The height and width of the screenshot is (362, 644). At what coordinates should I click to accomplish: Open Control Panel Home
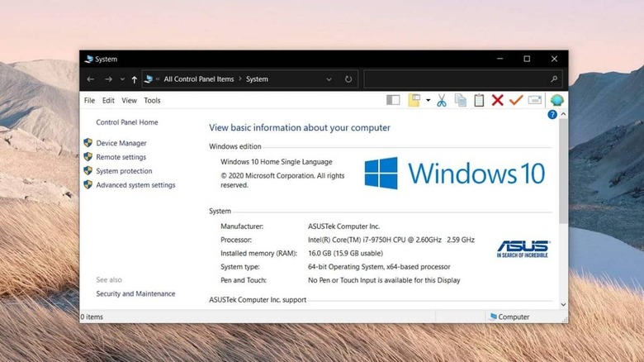127,122
